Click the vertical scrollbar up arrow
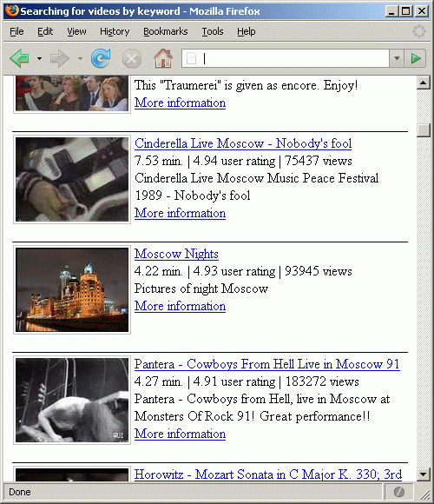This screenshot has width=434, height=504. coord(424,83)
